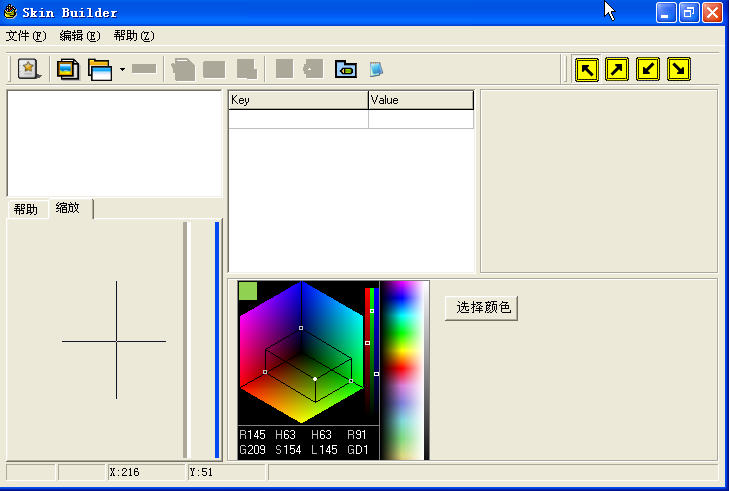The image size is (729, 491).
Task: Click the yellow down-left arrow button
Action: (648, 70)
